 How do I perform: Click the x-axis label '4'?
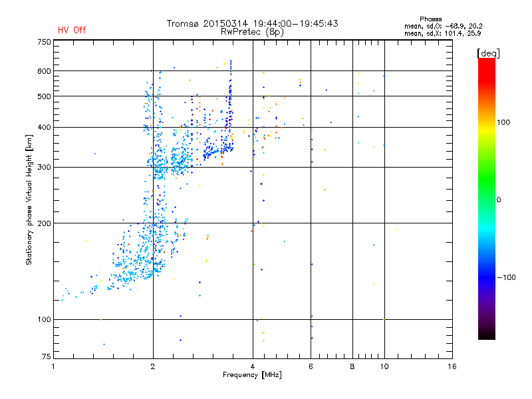pyautogui.click(x=253, y=366)
